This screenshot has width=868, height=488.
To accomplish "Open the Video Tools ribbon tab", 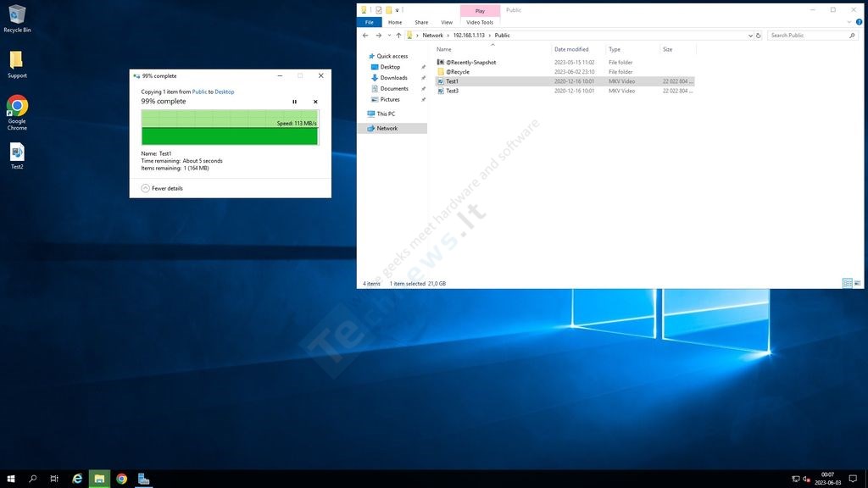I will [480, 22].
